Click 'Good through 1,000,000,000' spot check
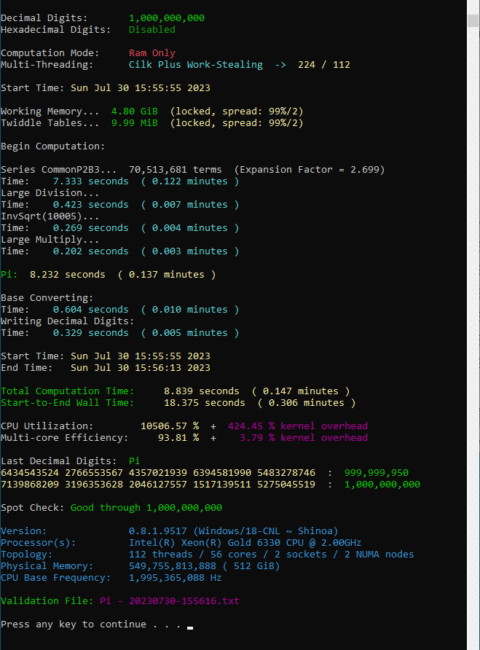Viewport: 480px width, 650px height. [x=146, y=508]
